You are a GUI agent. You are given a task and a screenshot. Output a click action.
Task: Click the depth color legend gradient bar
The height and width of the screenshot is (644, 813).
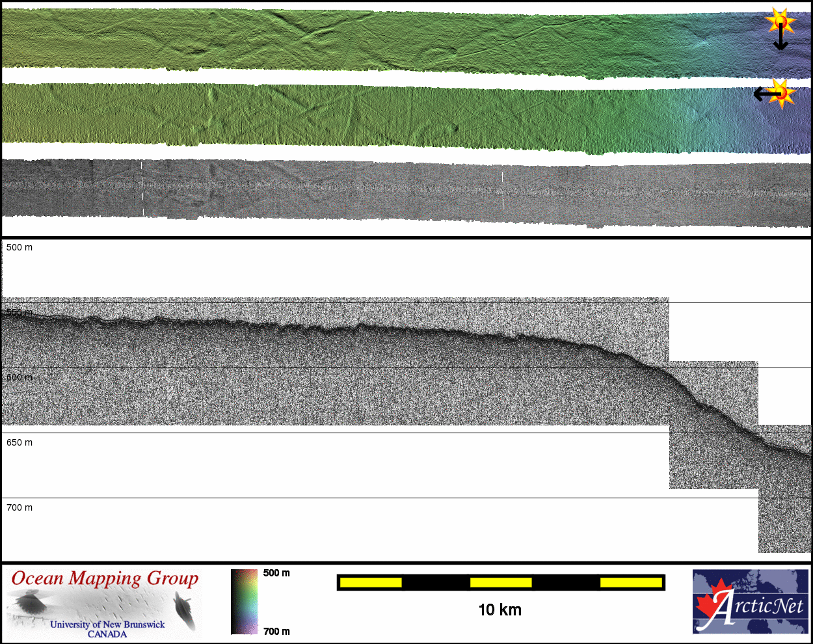(244, 602)
